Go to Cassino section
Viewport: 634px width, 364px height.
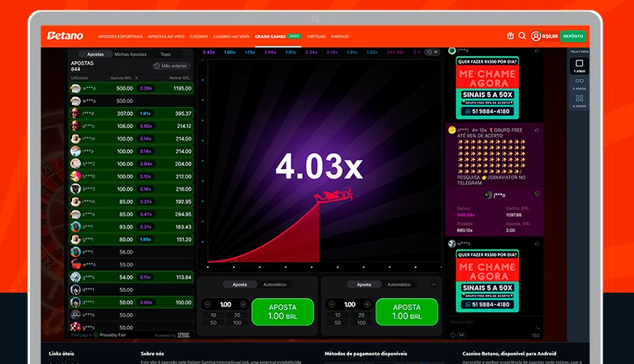(x=198, y=36)
